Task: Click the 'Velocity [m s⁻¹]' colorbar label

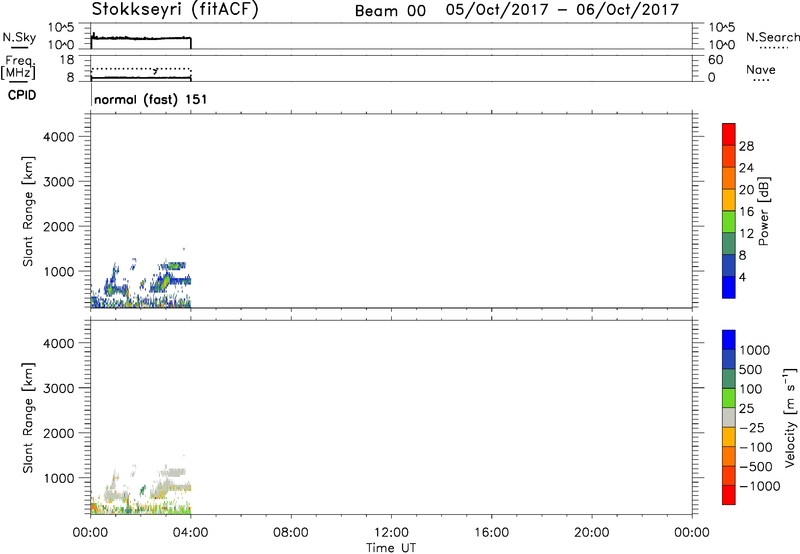Action: coord(790,417)
